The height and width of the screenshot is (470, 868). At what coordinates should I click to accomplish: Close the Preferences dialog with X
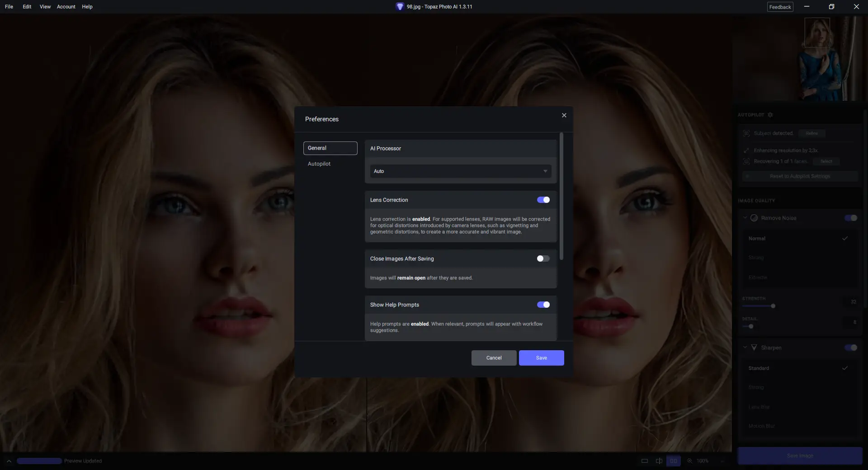564,115
